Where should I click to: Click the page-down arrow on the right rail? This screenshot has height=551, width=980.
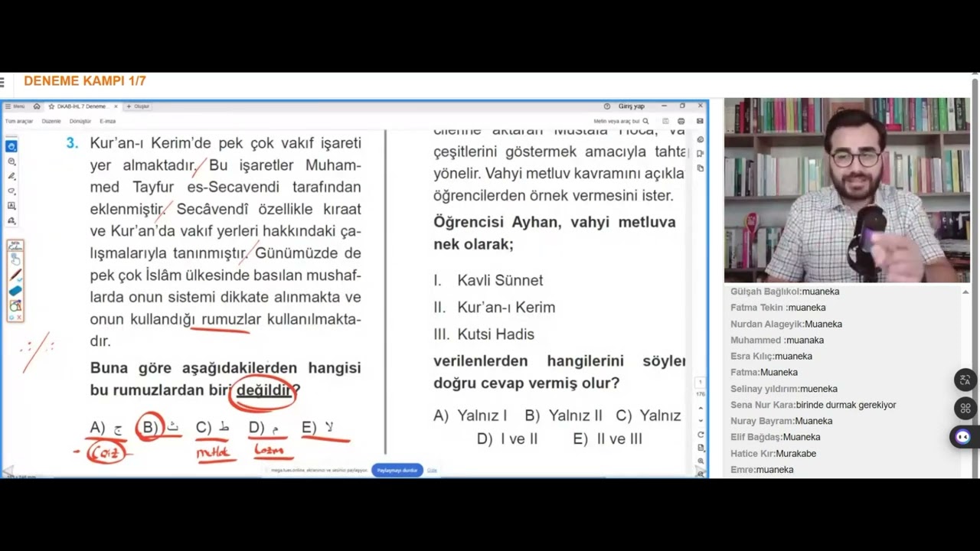701,419
